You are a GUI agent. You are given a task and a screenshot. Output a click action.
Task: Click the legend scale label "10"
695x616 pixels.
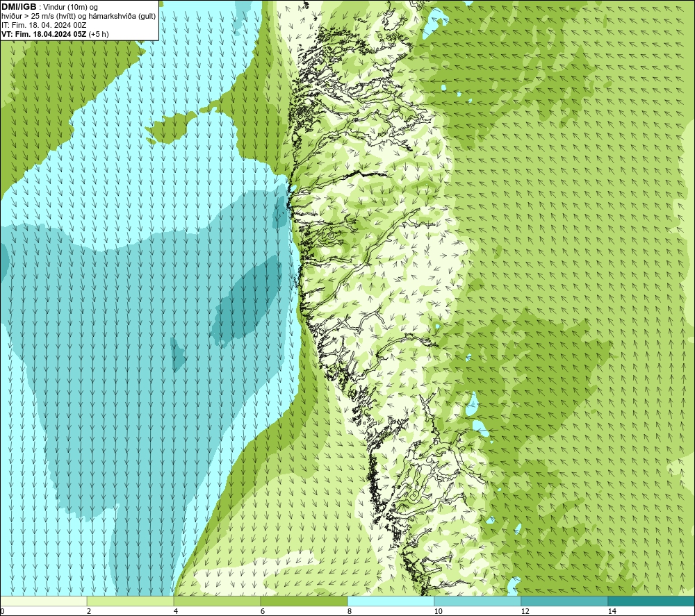pyautogui.click(x=439, y=611)
